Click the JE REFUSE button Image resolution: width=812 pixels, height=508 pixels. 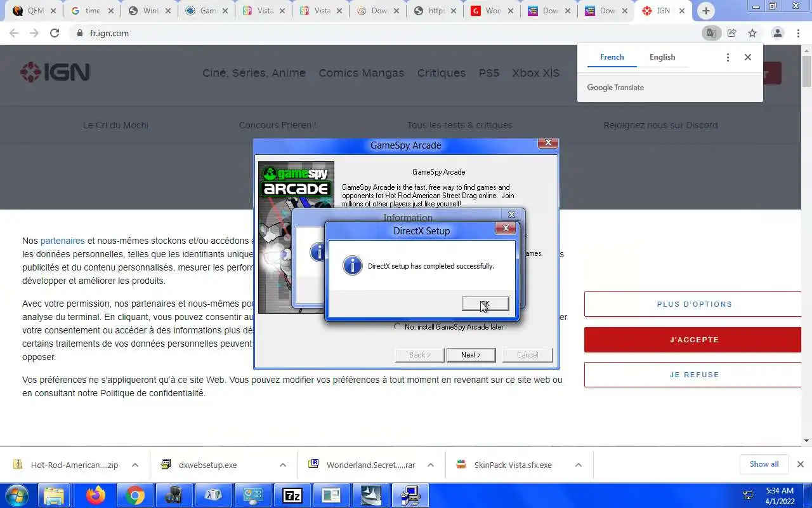click(x=694, y=375)
